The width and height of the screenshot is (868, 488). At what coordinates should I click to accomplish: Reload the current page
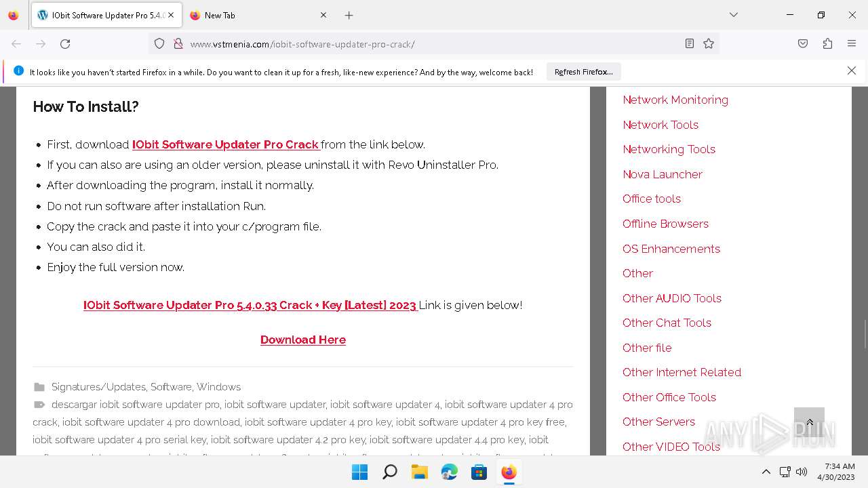(x=65, y=43)
